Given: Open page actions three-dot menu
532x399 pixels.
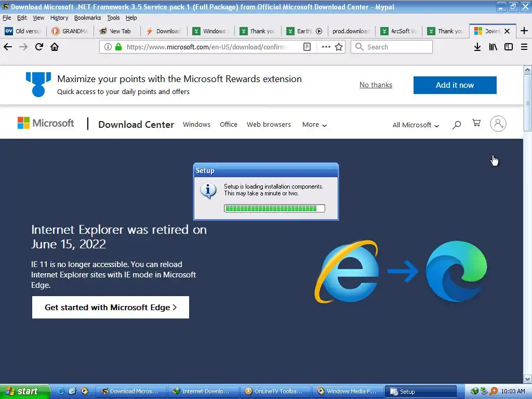Looking at the screenshot, I should (326, 47).
